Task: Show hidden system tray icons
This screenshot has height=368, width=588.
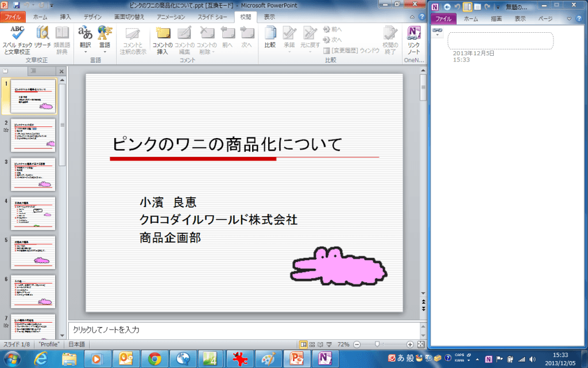Action: 478,359
